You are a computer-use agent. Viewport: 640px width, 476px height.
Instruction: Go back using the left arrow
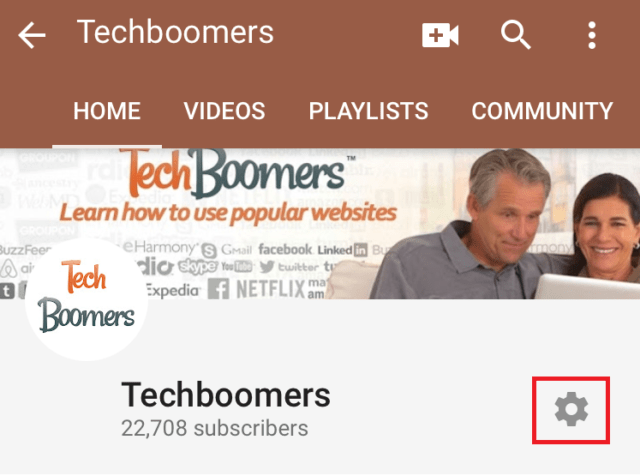pyautogui.click(x=32, y=36)
